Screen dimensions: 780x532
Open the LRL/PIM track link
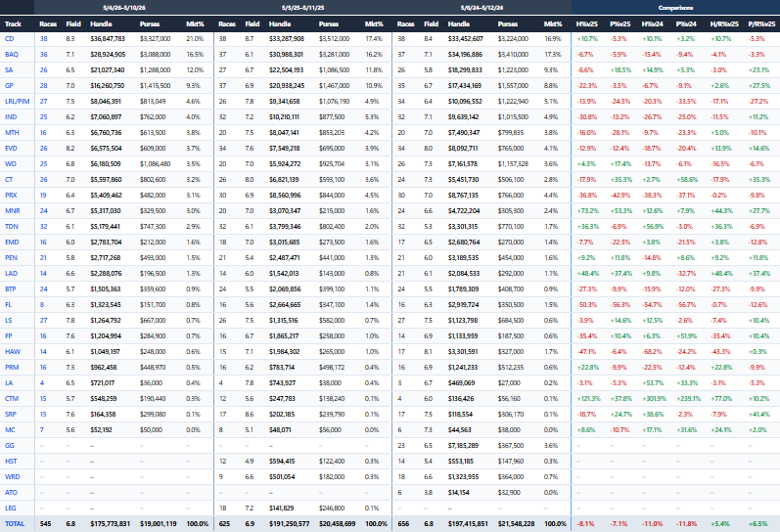(x=18, y=102)
